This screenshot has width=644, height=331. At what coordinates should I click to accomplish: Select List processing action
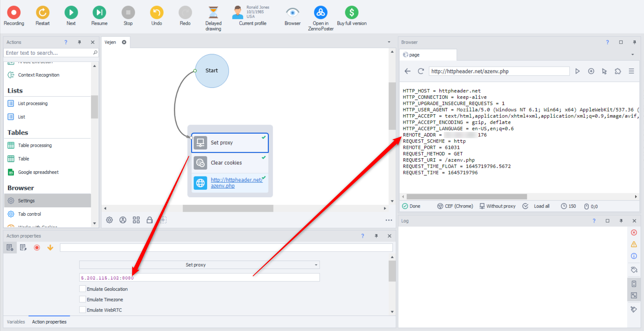33,103
